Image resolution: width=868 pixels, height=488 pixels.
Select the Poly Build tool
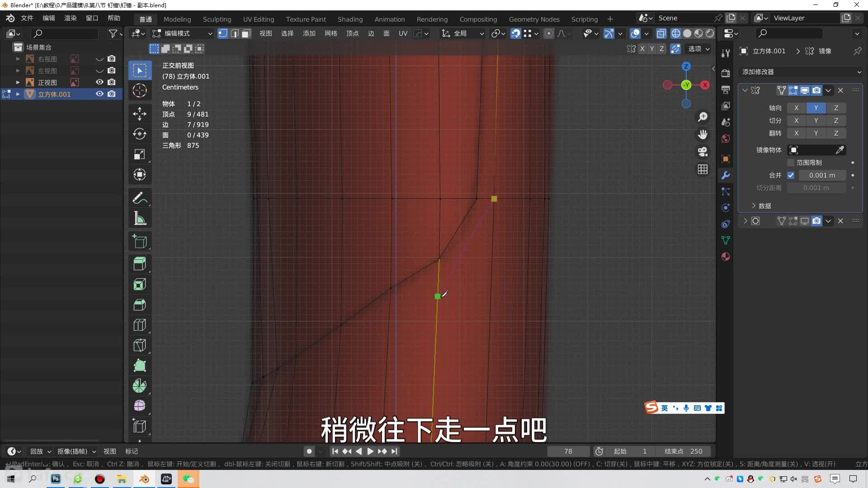pos(140,366)
